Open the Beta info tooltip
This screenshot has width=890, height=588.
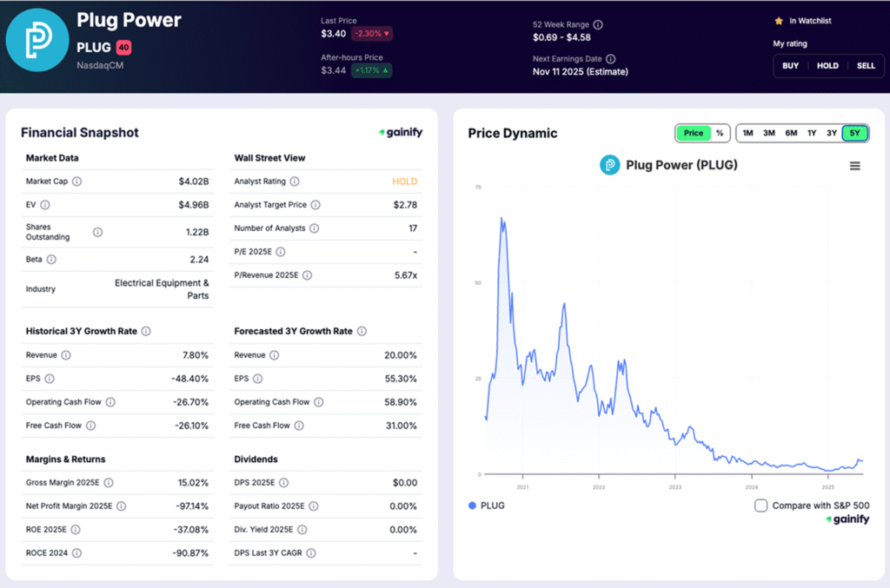(51, 259)
